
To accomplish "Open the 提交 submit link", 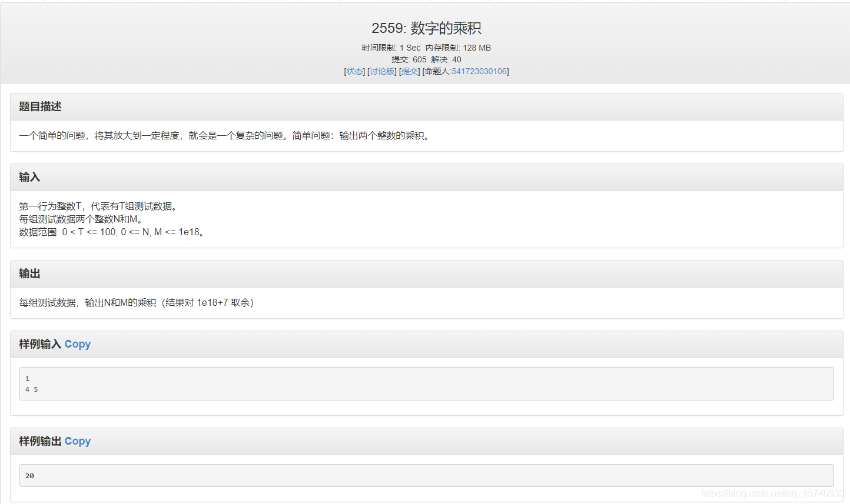I will [410, 71].
